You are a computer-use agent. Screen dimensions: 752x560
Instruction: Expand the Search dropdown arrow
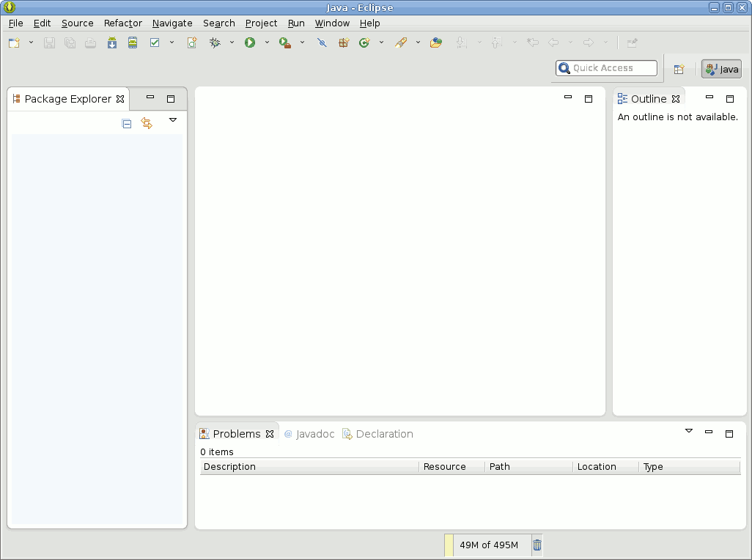pyautogui.click(x=419, y=43)
